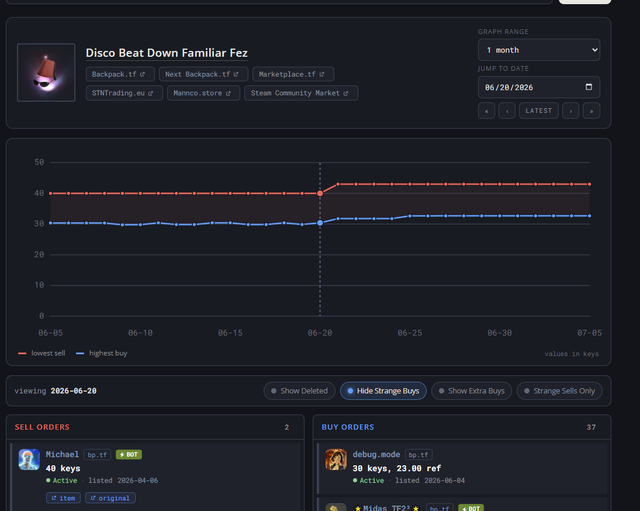
Task: Click the highlighted red sell point on 06-20
Action: (x=320, y=193)
